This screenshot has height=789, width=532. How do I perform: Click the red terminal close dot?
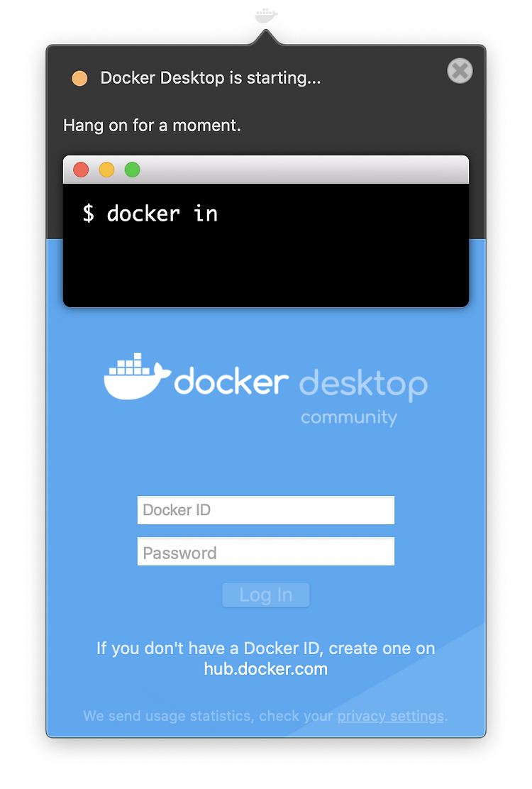point(81,170)
